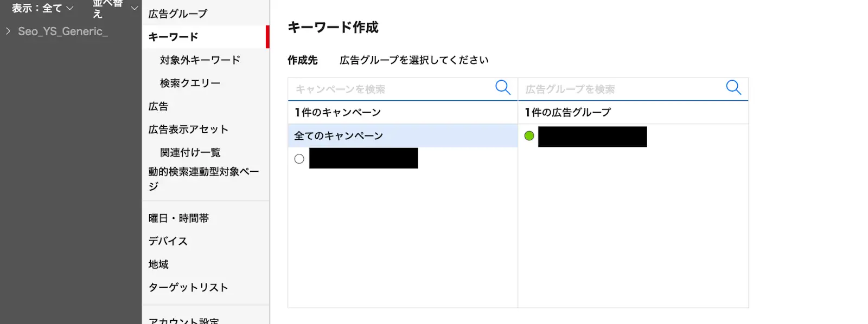
Task: Open 検索クエリー in the sidebar
Action: pos(190,82)
